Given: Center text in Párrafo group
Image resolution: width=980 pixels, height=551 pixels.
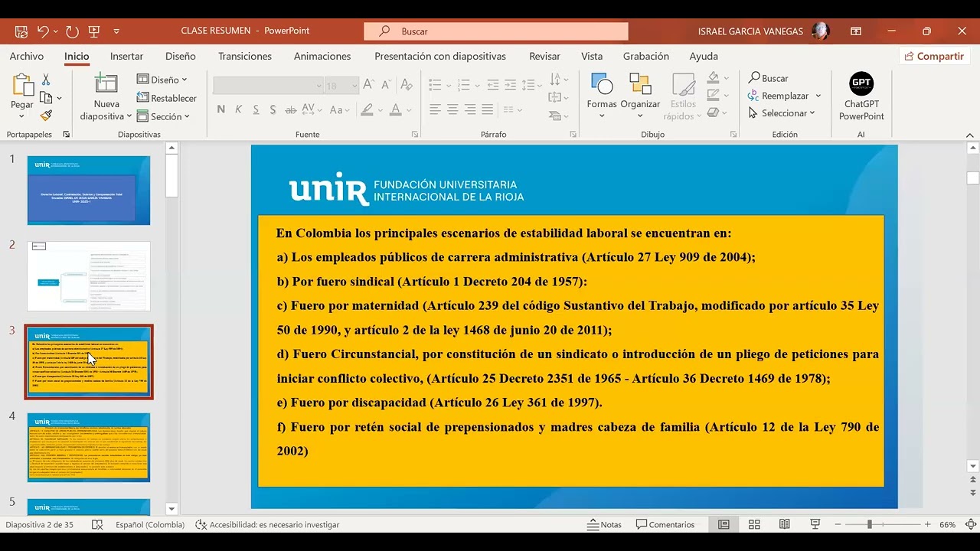Looking at the screenshot, I should click(x=452, y=110).
